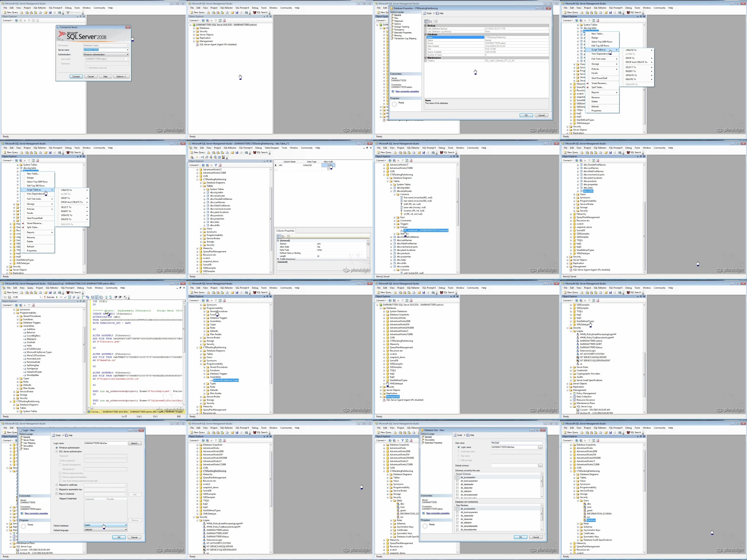Toggle Include Actual Execution Plan icon
Screen dimensions: 747x560
coord(83,297)
